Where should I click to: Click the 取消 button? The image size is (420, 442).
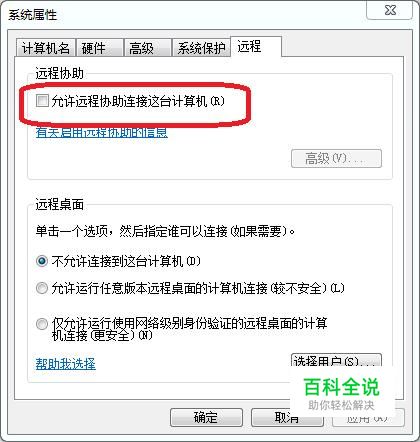pos(287,417)
